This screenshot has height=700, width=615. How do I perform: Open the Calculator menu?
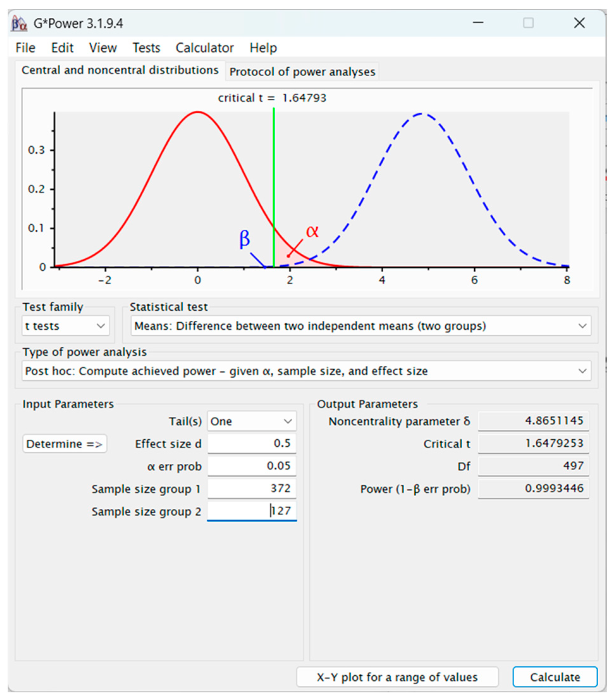pyautogui.click(x=204, y=47)
